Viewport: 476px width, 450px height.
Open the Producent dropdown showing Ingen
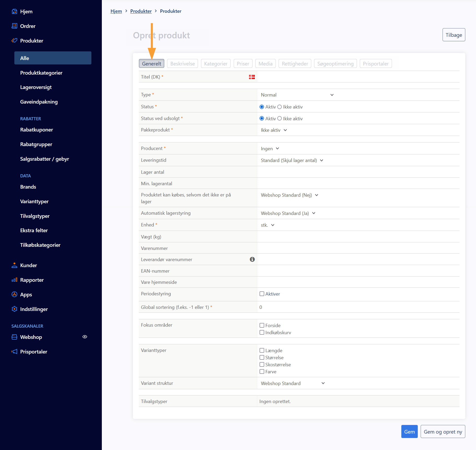(270, 149)
